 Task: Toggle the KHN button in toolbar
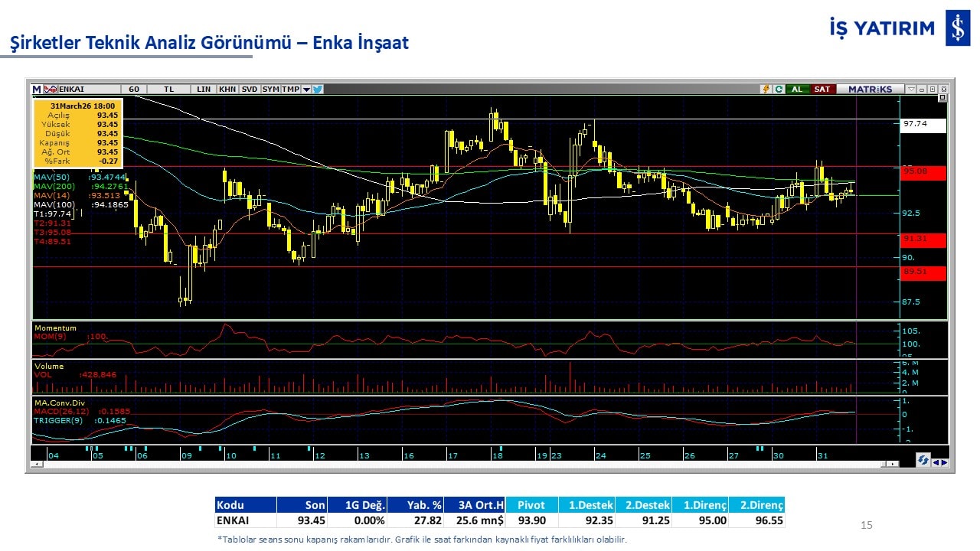point(227,89)
